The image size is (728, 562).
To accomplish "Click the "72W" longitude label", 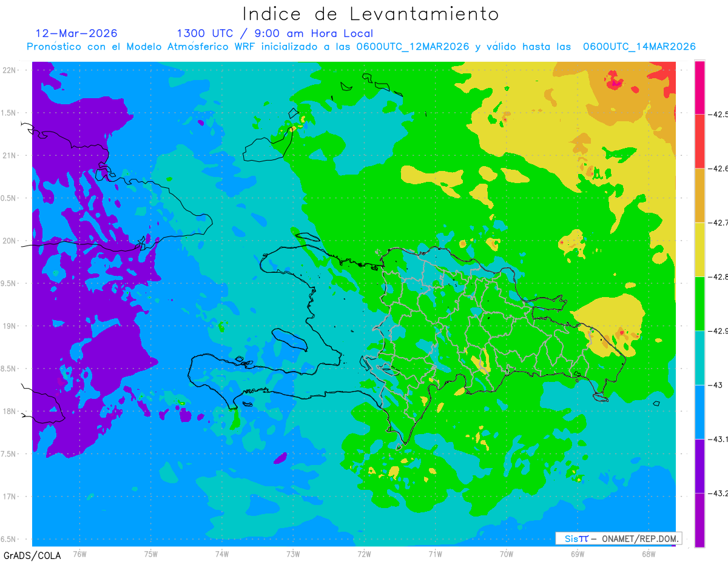I will point(364,554).
